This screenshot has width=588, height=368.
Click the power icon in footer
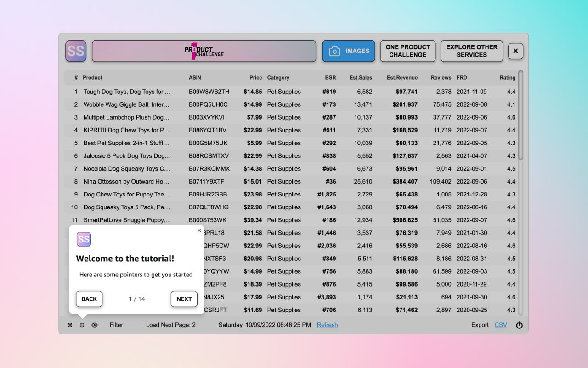click(520, 325)
